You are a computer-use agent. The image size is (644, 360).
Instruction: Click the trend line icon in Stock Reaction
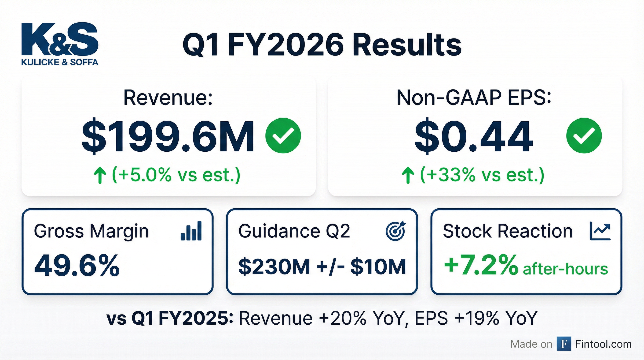coord(600,231)
